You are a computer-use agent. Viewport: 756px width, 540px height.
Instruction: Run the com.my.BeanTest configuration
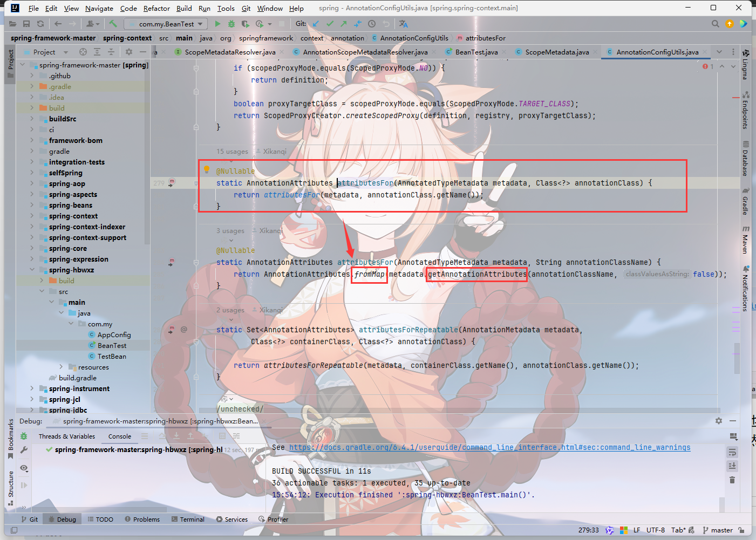click(x=217, y=24)
